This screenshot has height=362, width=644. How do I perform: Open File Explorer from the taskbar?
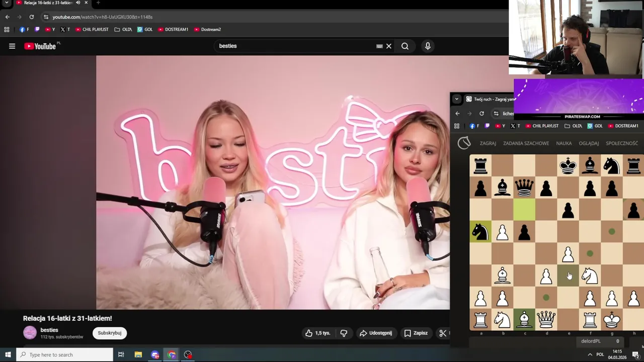point(138,355)
